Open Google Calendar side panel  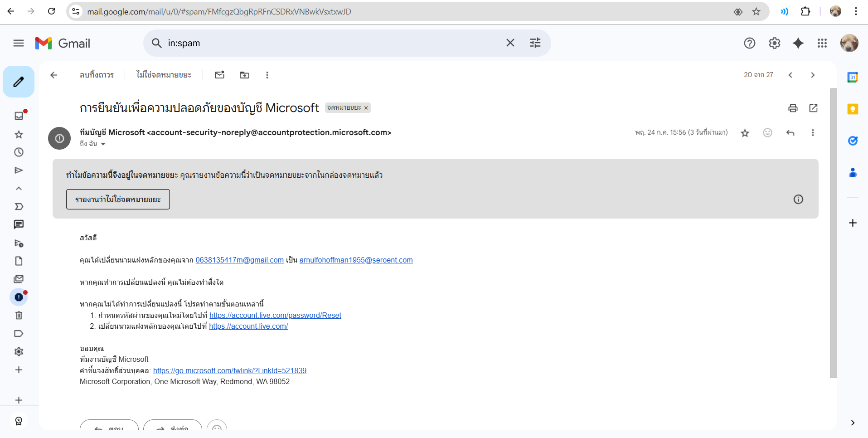(853, 77)
